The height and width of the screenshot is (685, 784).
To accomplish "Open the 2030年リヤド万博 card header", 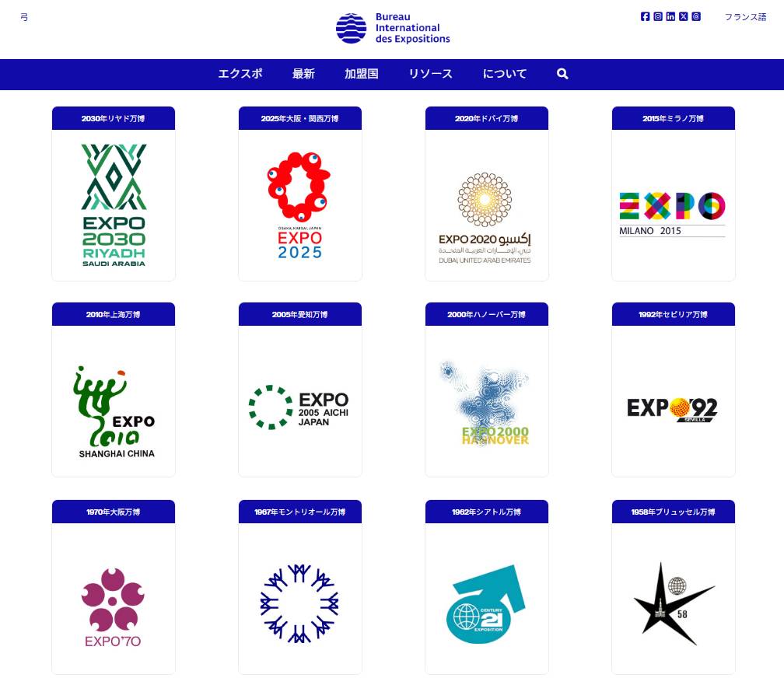I will coord(114,118).
